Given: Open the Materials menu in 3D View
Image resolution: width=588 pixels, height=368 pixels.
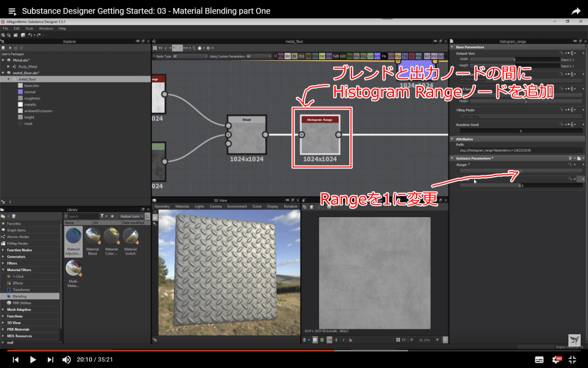Looking at the screenshot, I should pyautogui.click(x=183, y=207).
